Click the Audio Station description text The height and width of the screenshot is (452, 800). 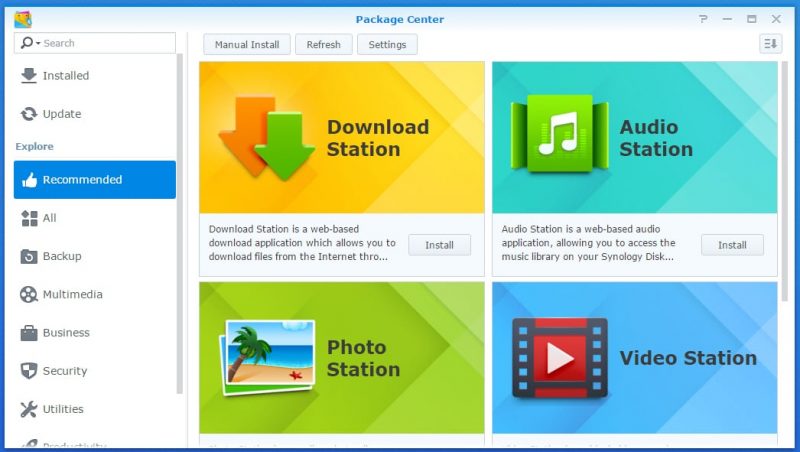point(588,243)
